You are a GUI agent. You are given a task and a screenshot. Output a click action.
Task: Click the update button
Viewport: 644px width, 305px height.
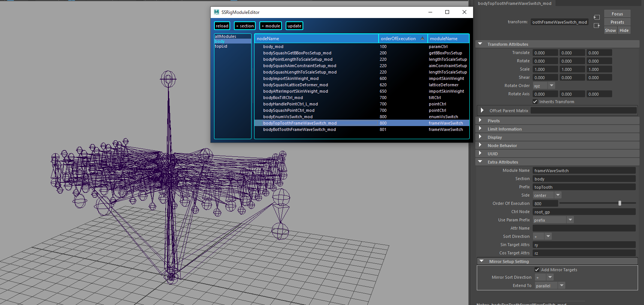pos(294,26)
